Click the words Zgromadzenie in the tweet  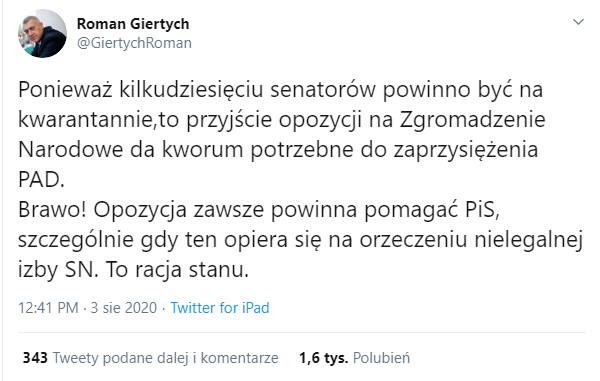click(473, 119)
